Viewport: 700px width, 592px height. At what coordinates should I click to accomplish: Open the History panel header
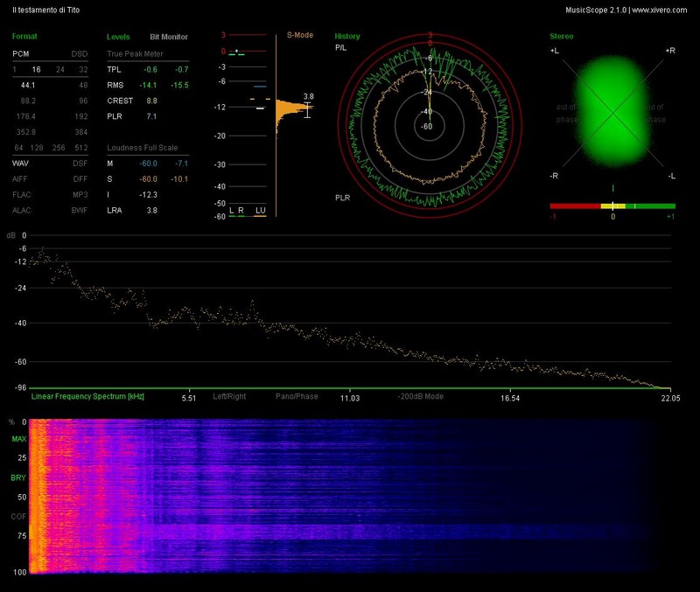tap(347, 37)
